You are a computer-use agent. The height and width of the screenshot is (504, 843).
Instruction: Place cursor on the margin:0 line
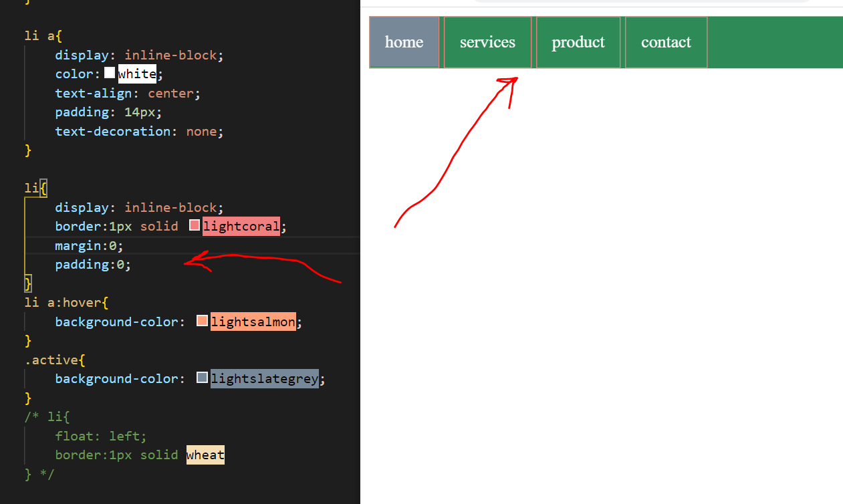pos(89,245)
